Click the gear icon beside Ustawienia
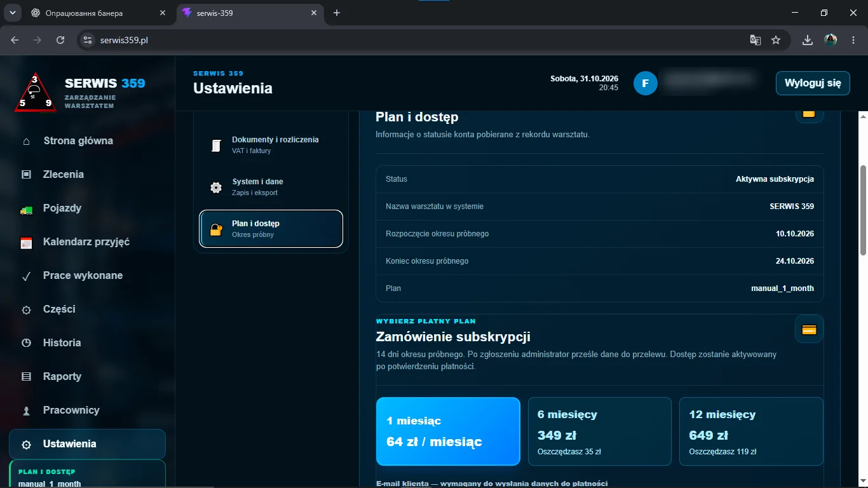Image resolution: width=868 pixels, height=488 pixels. 26,445
